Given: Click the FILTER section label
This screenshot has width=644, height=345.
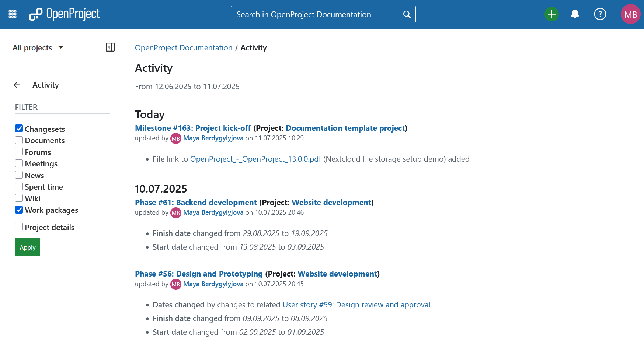Looking at the screenshot, I should 26,107.
